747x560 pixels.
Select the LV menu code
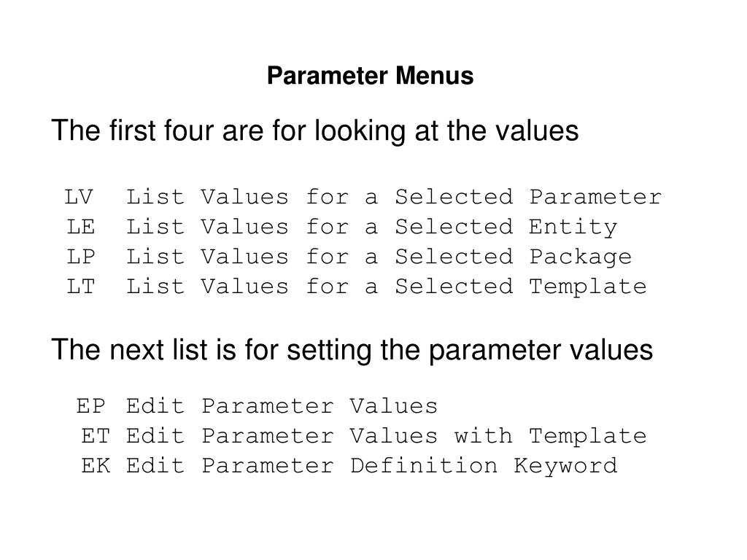coord(79,197)
